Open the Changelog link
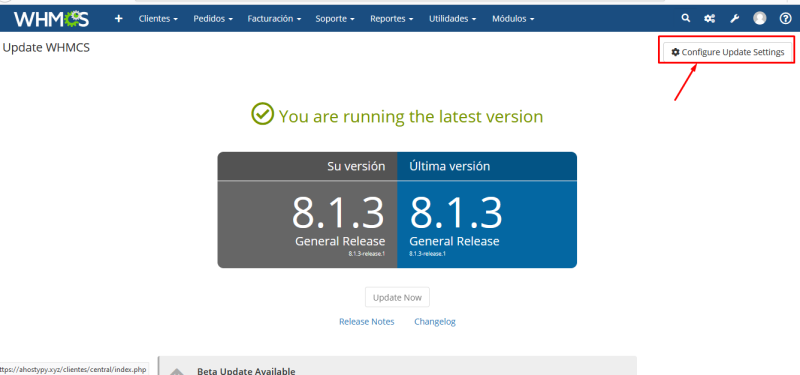 coord(435,321)
